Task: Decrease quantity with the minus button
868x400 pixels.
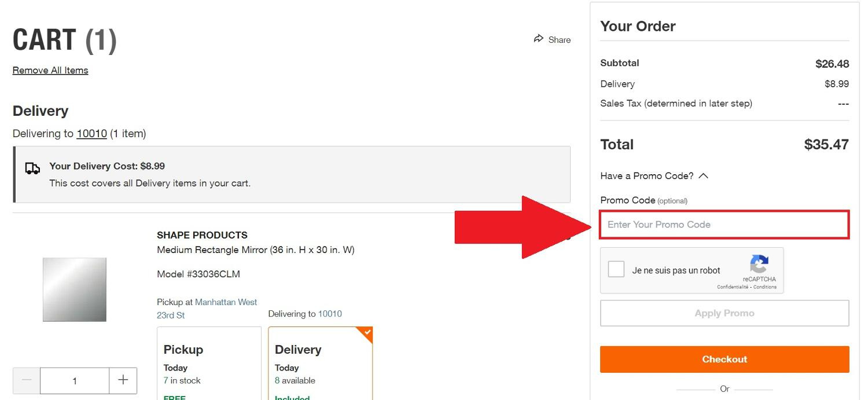Action: [27, 380]
